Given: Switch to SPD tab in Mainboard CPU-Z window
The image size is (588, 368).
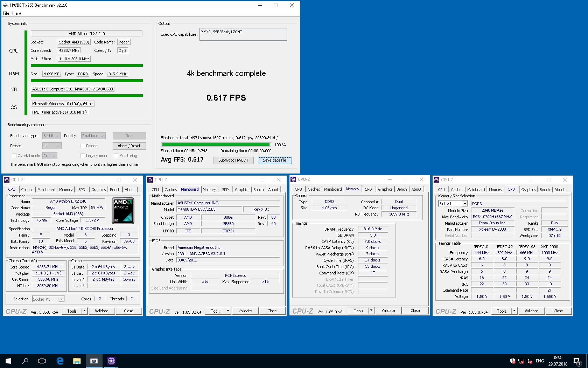Looking at the screenshot, I should coord(225,190).
